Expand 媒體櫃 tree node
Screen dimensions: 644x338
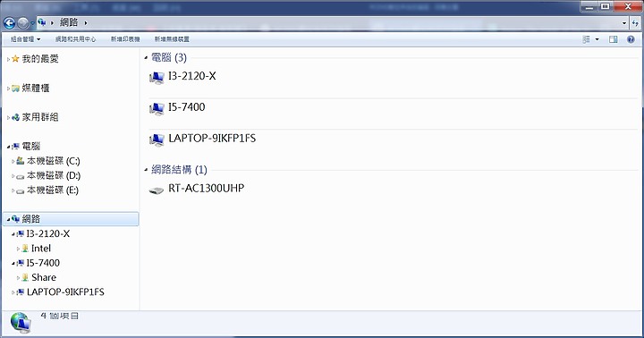pos(8,89)
